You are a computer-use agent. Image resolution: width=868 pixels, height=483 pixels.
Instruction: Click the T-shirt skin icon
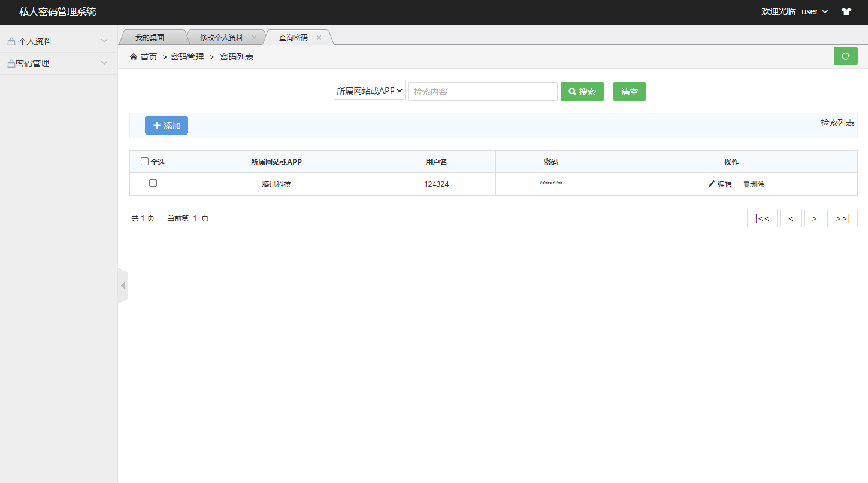click(x=846, y=11)
